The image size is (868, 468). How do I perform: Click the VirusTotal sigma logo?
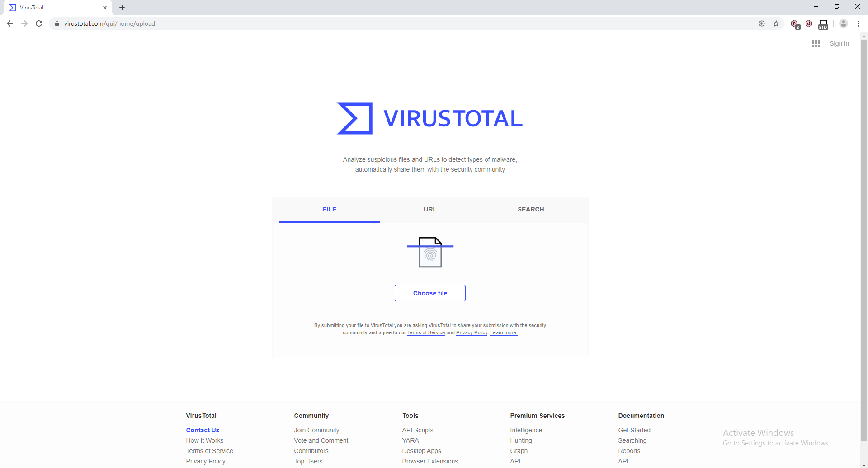[x=355, y=118]
